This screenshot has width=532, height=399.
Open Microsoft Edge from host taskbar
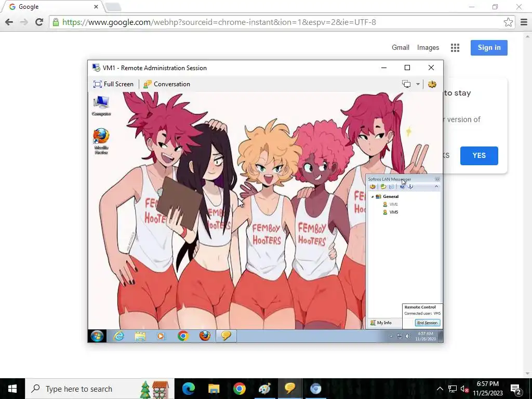tap(188, 389)
